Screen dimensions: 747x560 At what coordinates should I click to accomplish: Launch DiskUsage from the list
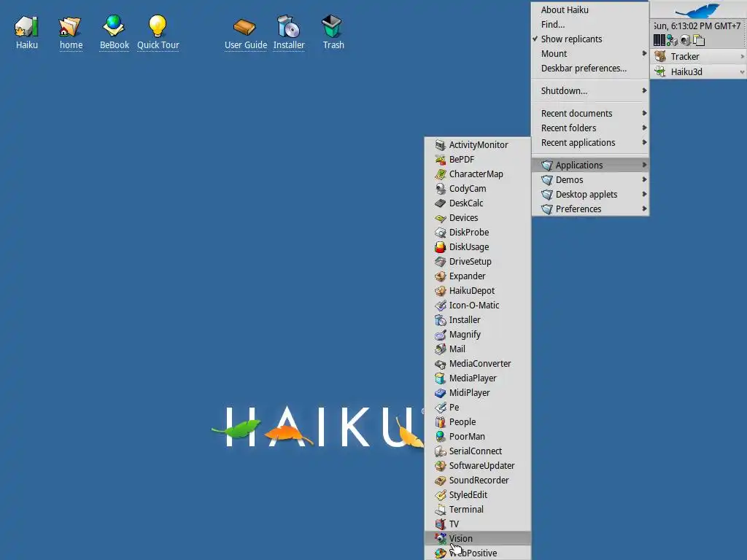coord(478,247)
